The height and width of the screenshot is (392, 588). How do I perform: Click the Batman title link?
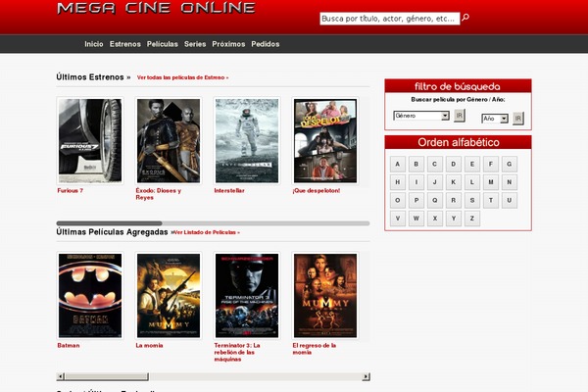(x=69, y=346)
